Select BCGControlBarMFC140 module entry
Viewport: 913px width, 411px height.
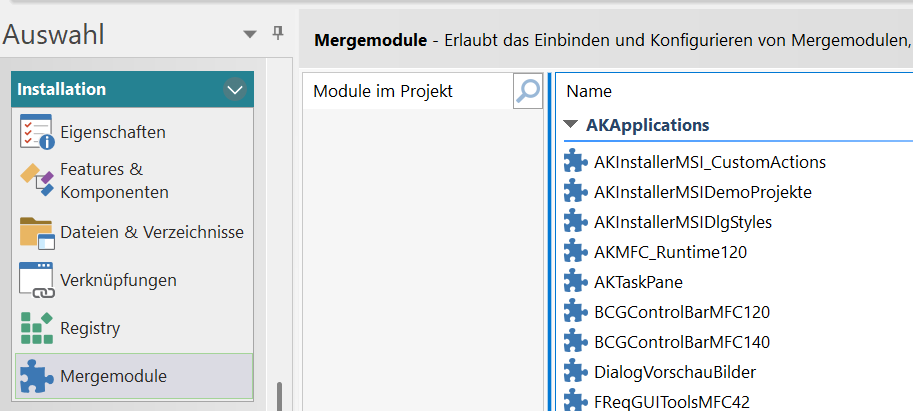click(x=681, y=342)
